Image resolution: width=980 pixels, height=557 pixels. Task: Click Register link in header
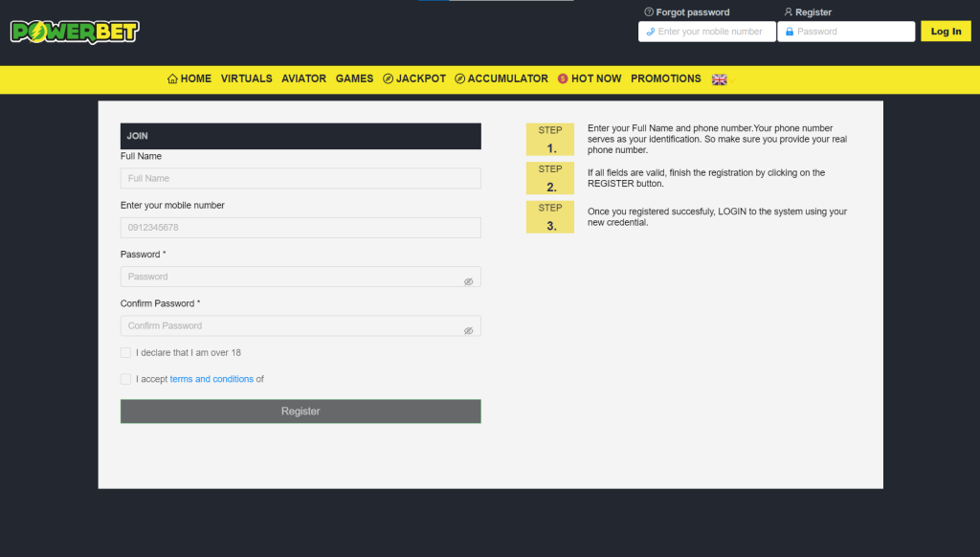[x=808, y=11]
